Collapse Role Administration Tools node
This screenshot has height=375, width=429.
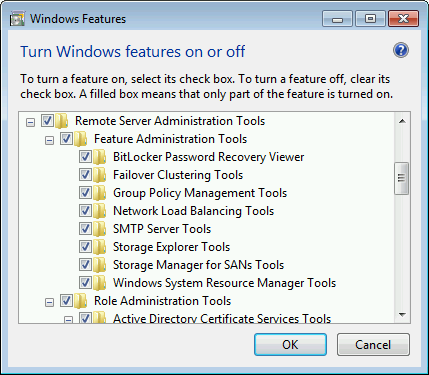click(49, 303)
